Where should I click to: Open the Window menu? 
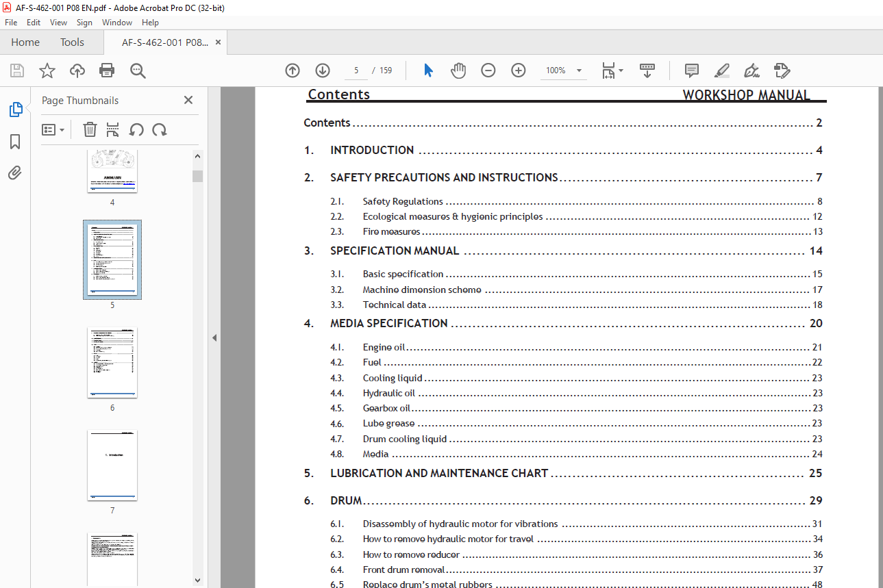[x=117, y=23]
